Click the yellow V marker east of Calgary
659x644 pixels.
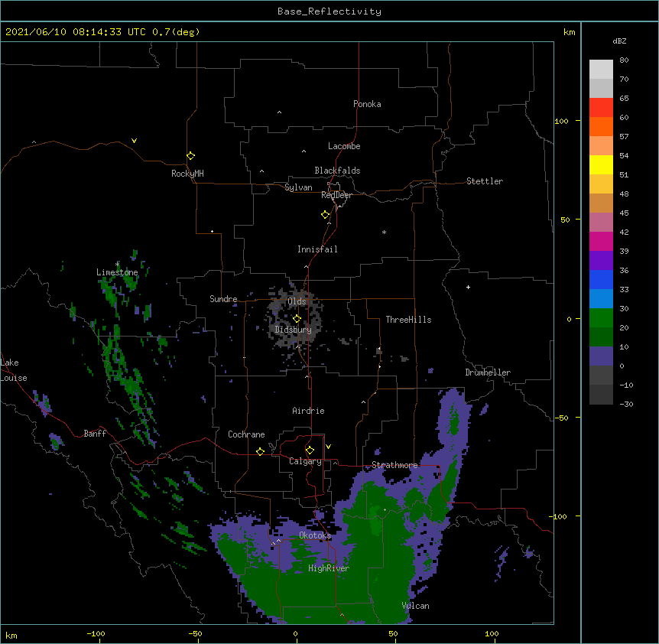(328, 447)
